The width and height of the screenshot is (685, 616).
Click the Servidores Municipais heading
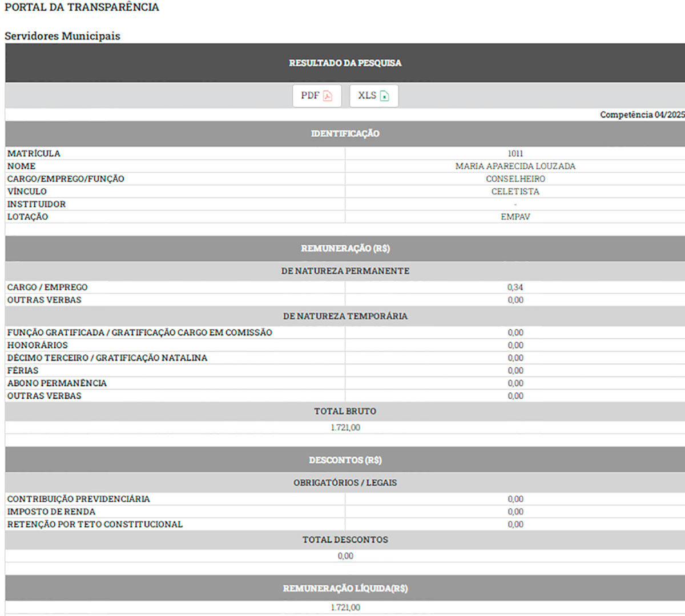pos(62,36)
